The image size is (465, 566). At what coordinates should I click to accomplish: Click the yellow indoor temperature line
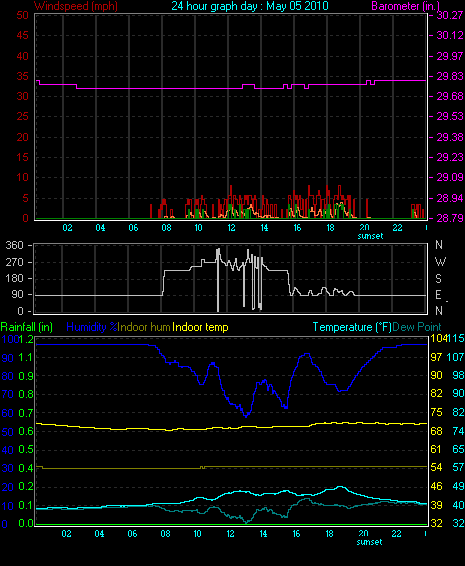(231, 427)
